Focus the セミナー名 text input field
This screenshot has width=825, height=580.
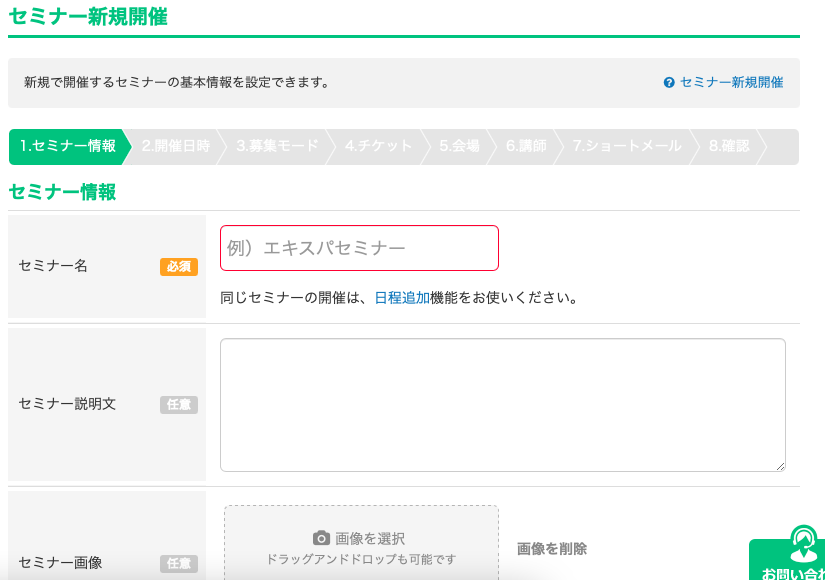(359, 248)
